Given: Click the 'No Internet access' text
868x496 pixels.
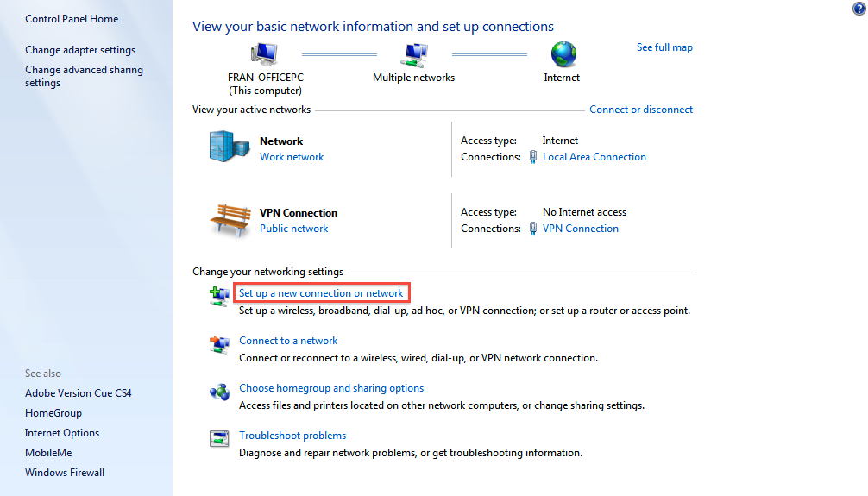Looking at the screenshot, I should click(585, 212).
